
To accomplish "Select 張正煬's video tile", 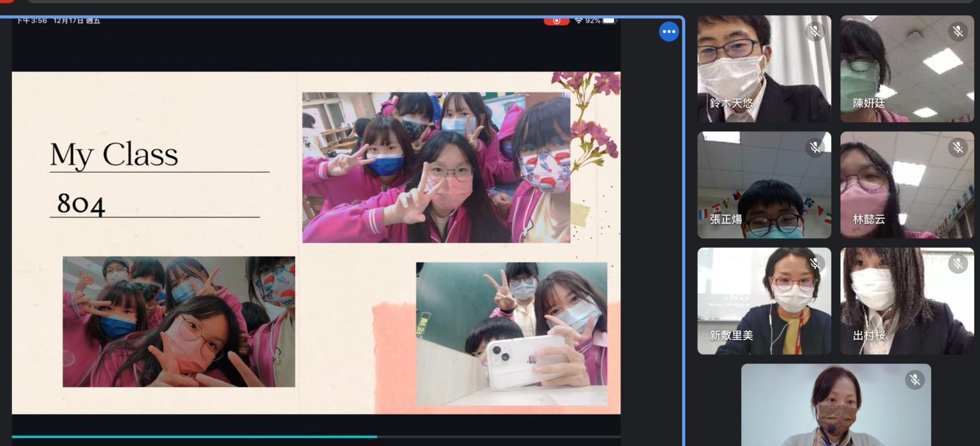I will 764,185.
